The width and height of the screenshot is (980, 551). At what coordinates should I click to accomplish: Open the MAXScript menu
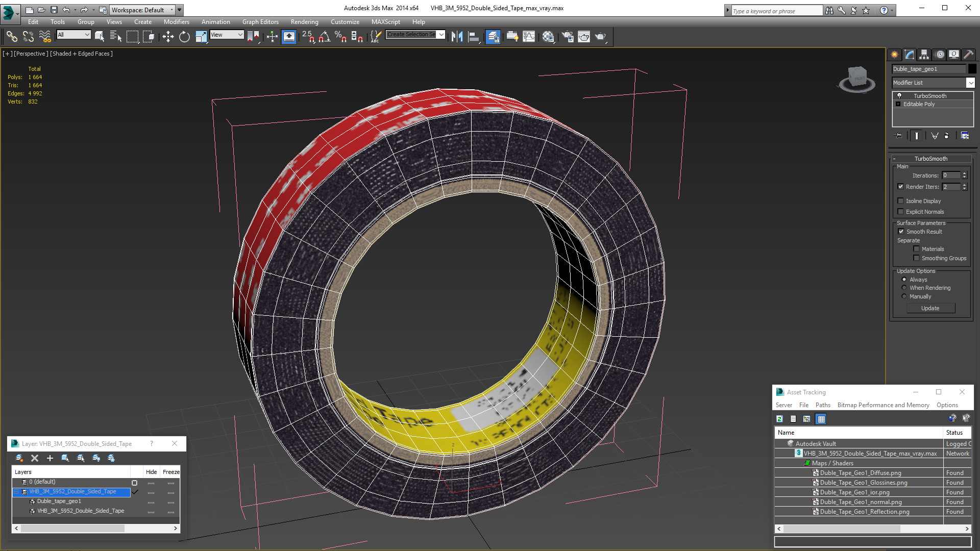coord(385,22)
